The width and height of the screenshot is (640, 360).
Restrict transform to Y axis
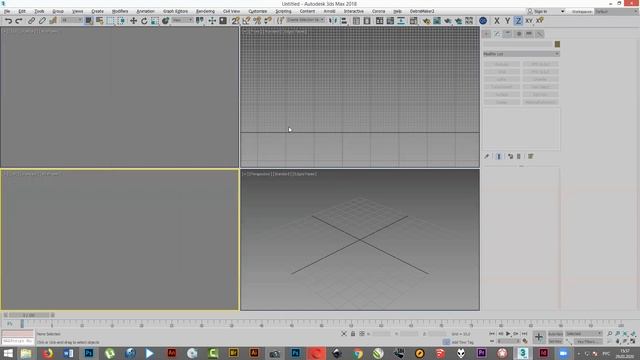507,20
